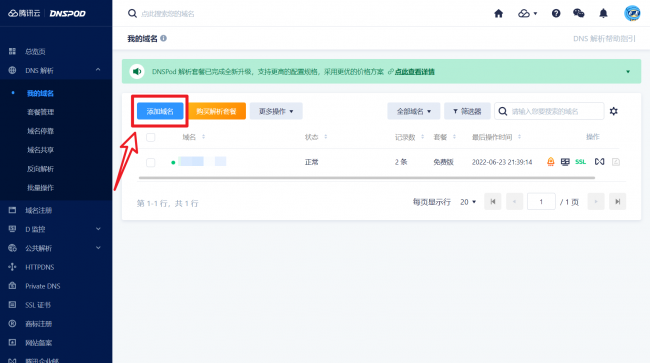
Task: Open 总览页 in sidebar
Action: [35, 51]
